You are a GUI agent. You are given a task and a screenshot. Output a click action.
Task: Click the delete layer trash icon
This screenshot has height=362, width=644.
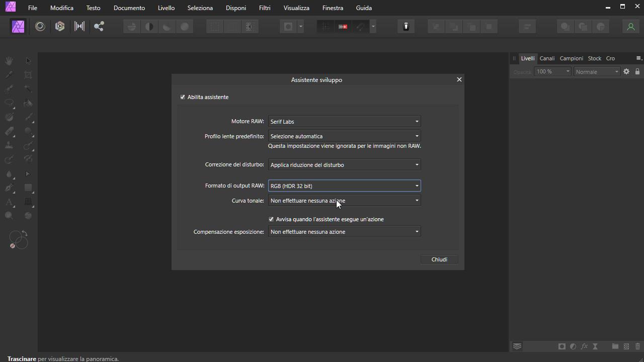(637, 346)
